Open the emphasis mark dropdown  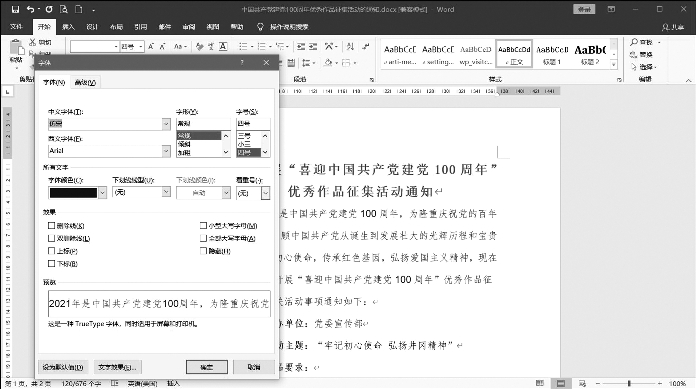click(x=265, y=193)
